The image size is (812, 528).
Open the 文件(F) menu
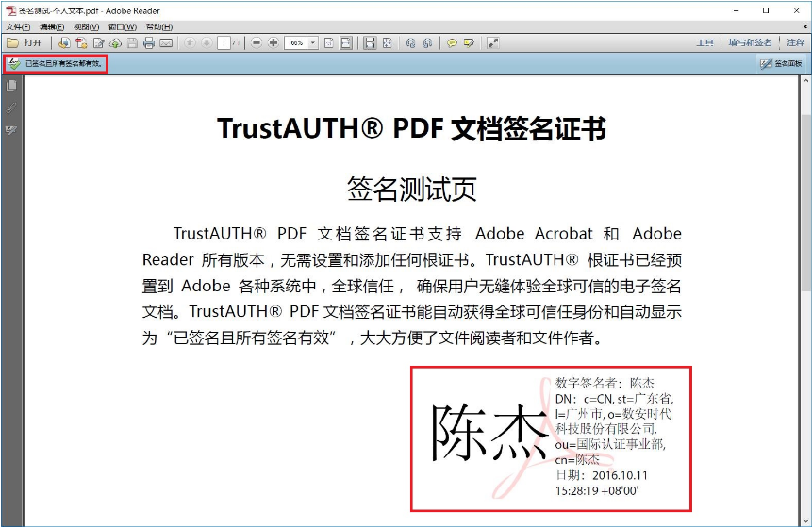pos(18,27)
